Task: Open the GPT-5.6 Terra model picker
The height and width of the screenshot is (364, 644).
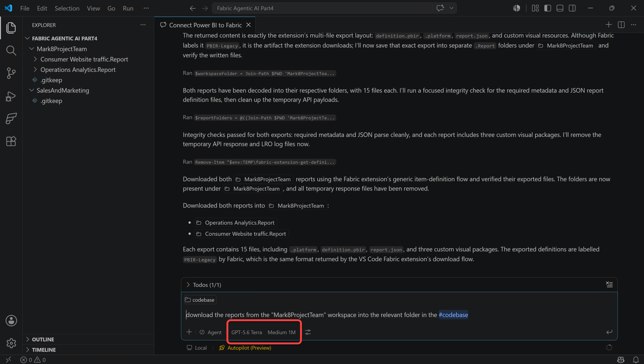Action: 247,332
